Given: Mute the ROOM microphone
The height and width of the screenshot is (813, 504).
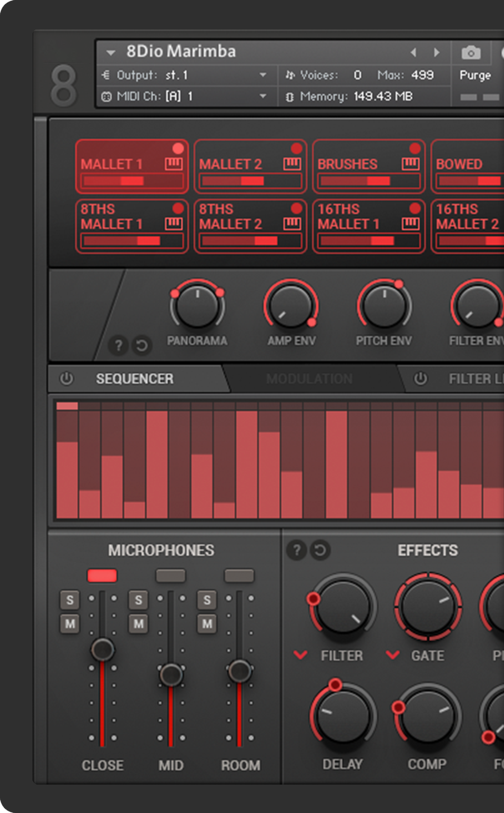Looking at the screenshot, I should (207, 624).
